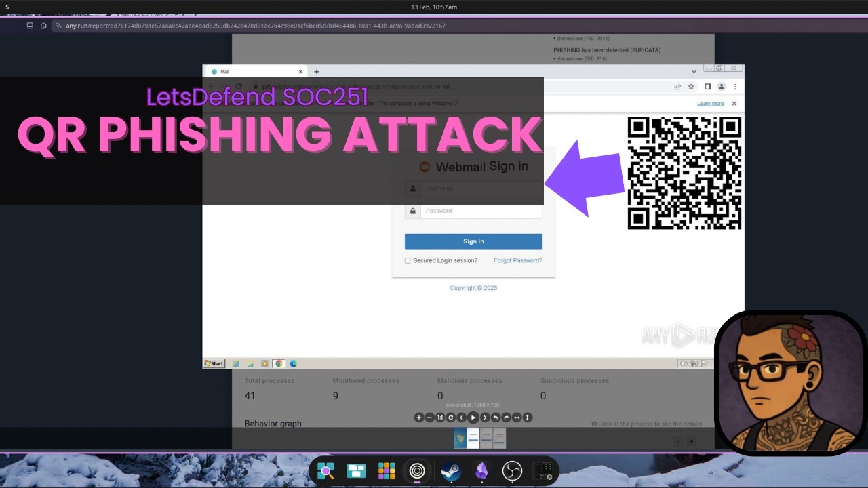Image resolution: width=868 pixels, height=488 pixels.
Task: Click the chrome.exe (PID: 316) entry
Action: [581, 59]
